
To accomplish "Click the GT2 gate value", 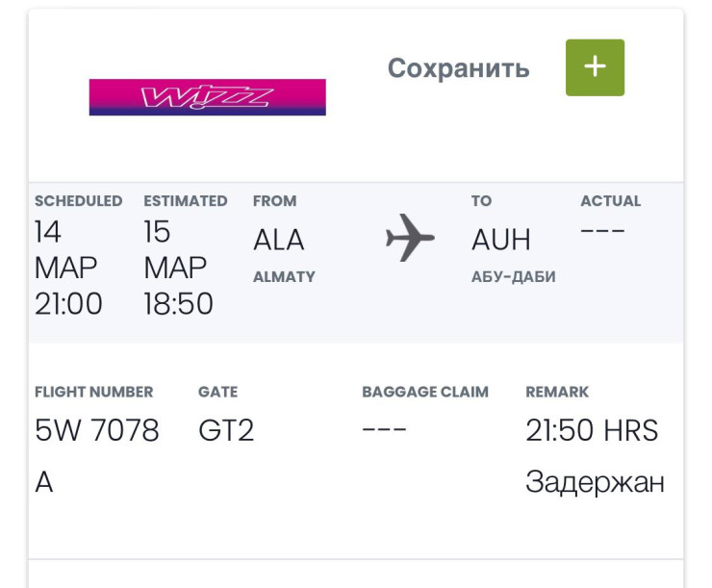I will [x=226, y=430].
